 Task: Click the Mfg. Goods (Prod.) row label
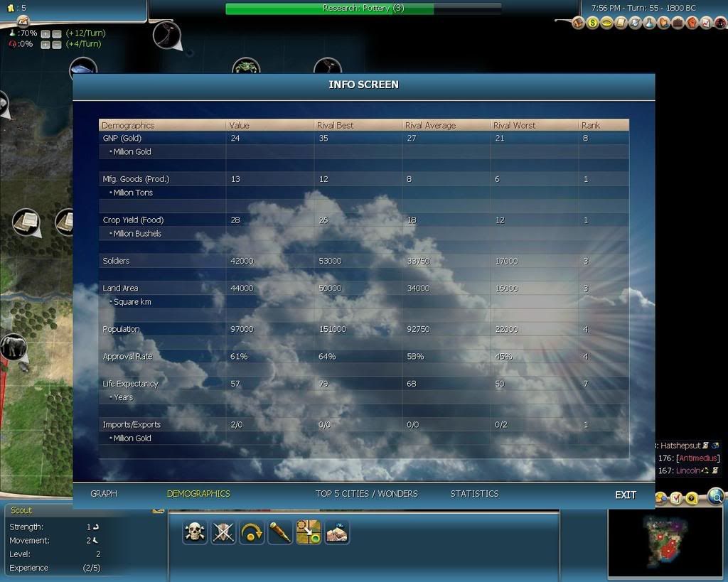click(136, 179)
